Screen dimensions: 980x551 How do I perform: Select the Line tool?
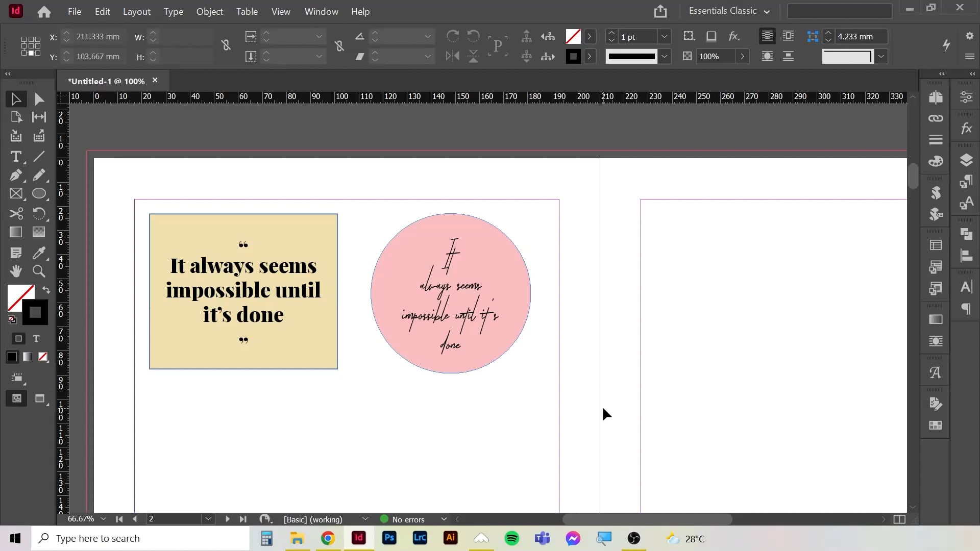pyautogui.click(x=39, y=157)
